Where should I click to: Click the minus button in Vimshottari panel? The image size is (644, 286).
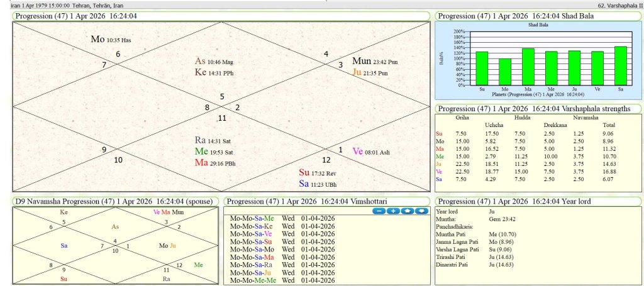tap(379, 211)
